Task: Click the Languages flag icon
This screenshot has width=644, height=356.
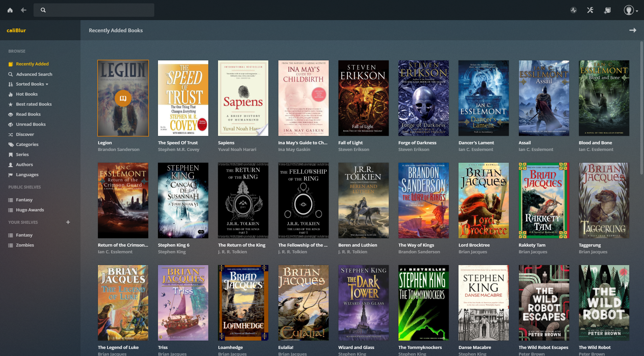Action: tap(11, 175)
